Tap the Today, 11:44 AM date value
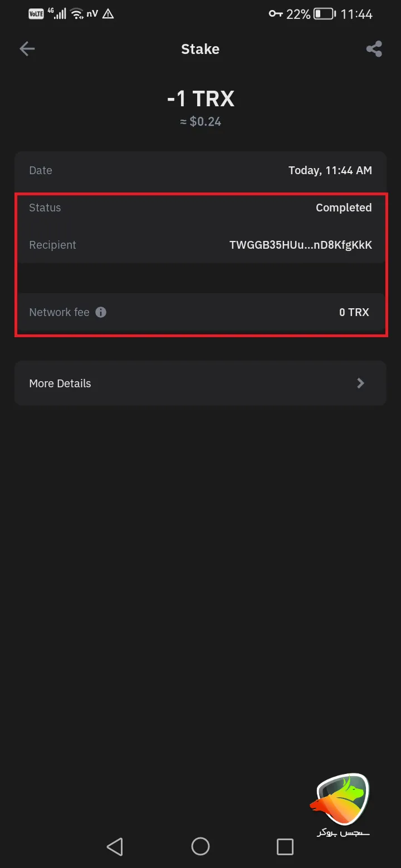The height and width of the screenshot is (868, 401). point(330,170)
